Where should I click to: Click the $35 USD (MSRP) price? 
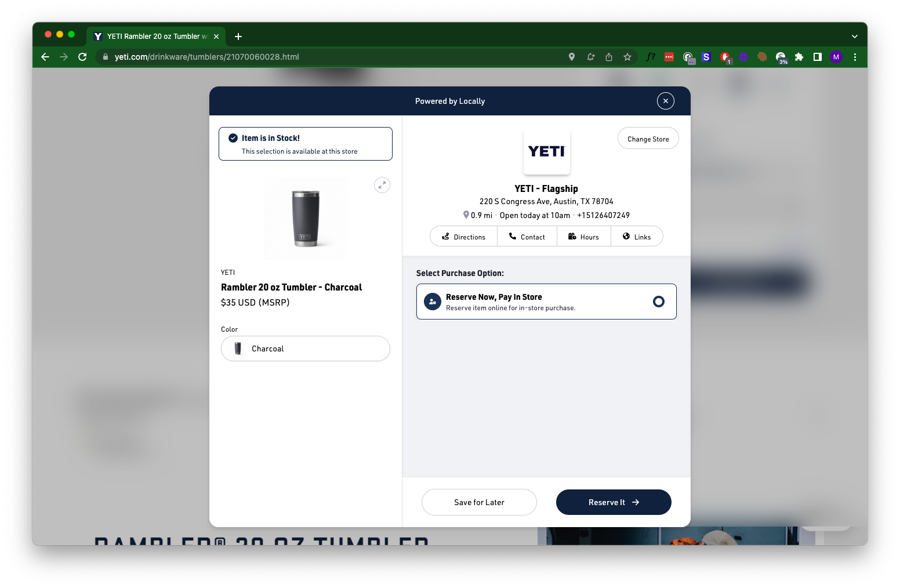255,302
